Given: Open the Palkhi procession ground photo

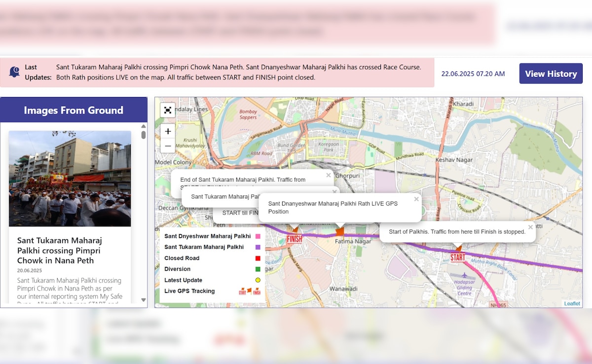Looking at the screenshot, I should (x=70, y=179).
